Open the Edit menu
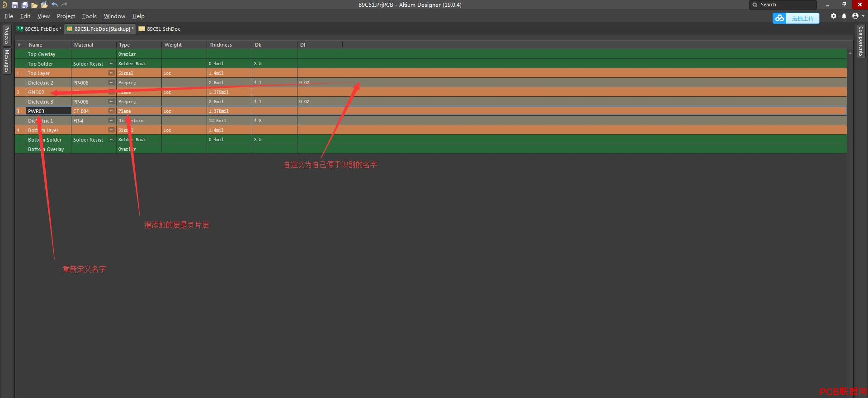868x398 pixels. (25, 16)
